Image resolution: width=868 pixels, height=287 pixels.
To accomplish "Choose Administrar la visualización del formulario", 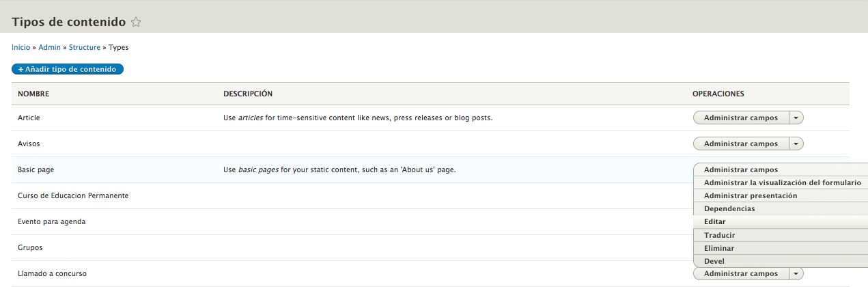I will point(782,182).
